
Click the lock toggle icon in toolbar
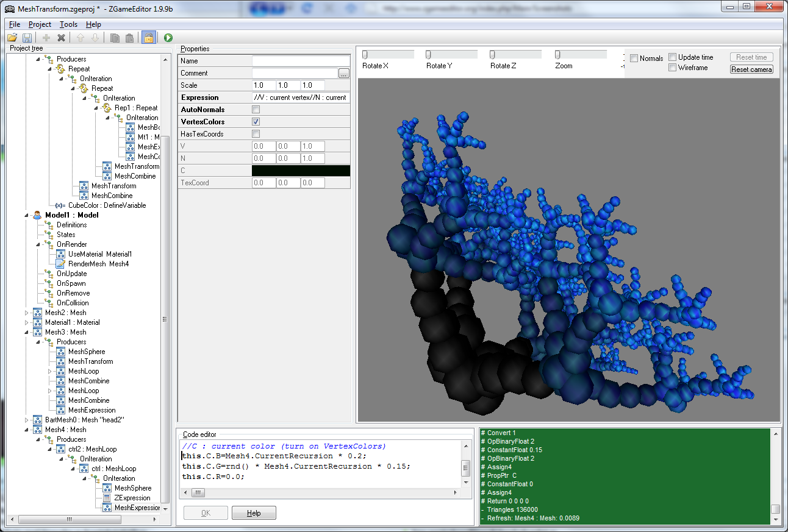pos(148,38)
